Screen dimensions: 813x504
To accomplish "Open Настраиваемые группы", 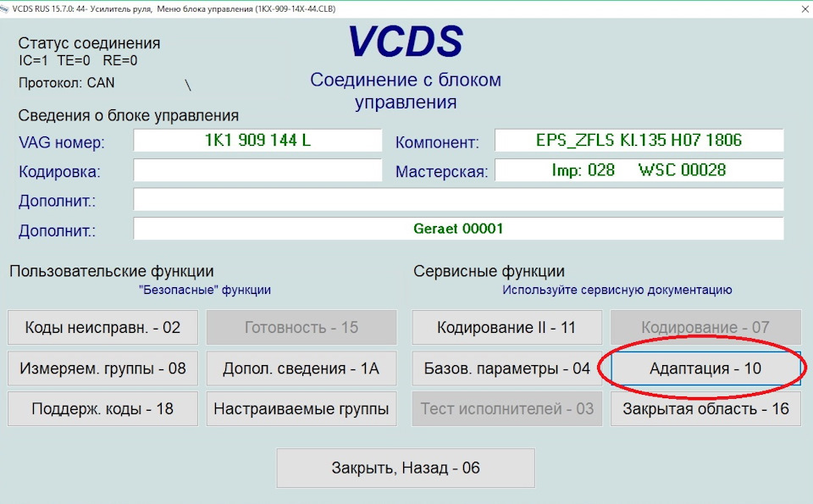I will (x=301, y=409).
